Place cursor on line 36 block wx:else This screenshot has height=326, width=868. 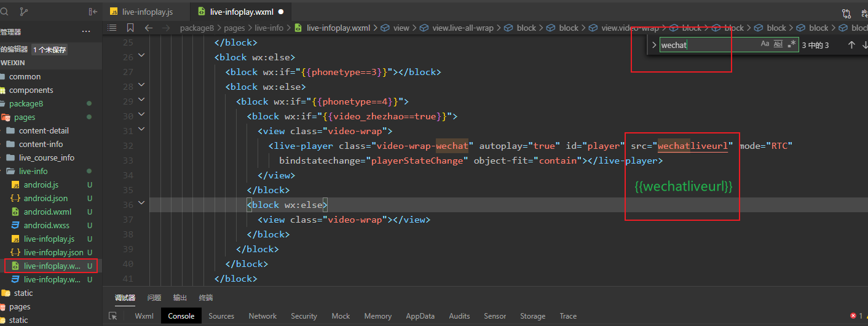(287, 204)
